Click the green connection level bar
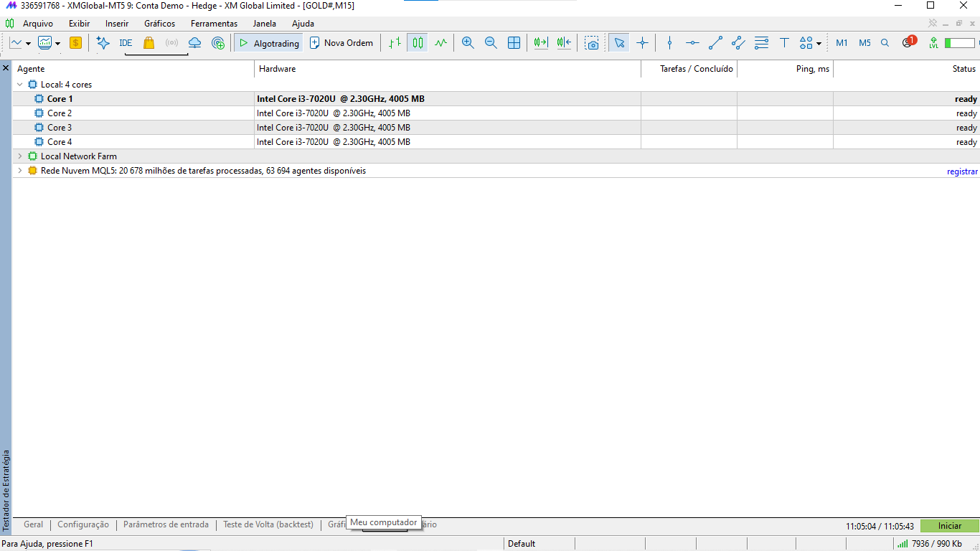This screenshot has height=551, width=980. pyautogui.click(x=959, y=43)
